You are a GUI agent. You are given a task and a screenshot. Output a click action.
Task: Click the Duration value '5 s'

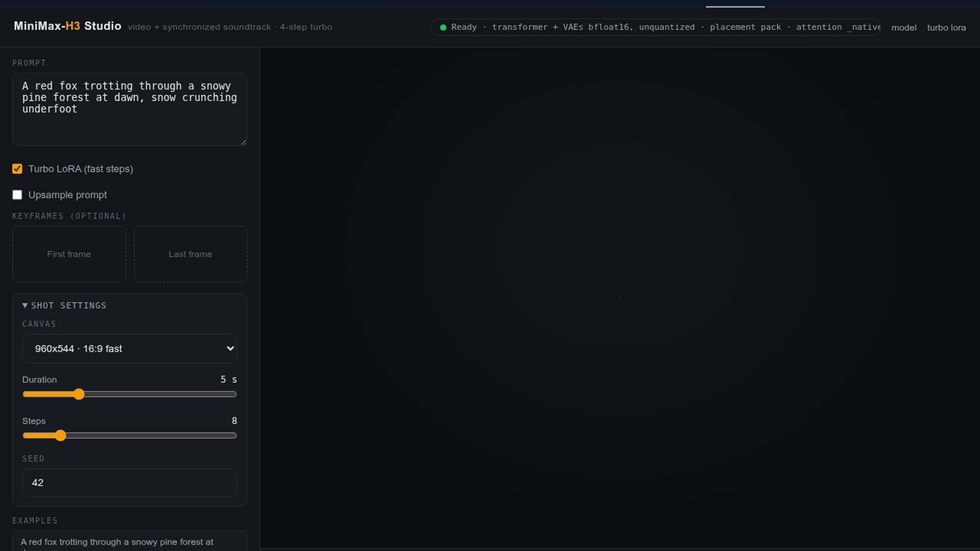(229, 380)
